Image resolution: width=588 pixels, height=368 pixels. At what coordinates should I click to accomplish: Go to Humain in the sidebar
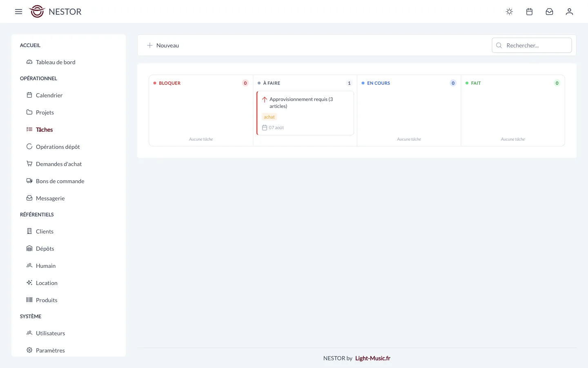(x=69, y=266)
